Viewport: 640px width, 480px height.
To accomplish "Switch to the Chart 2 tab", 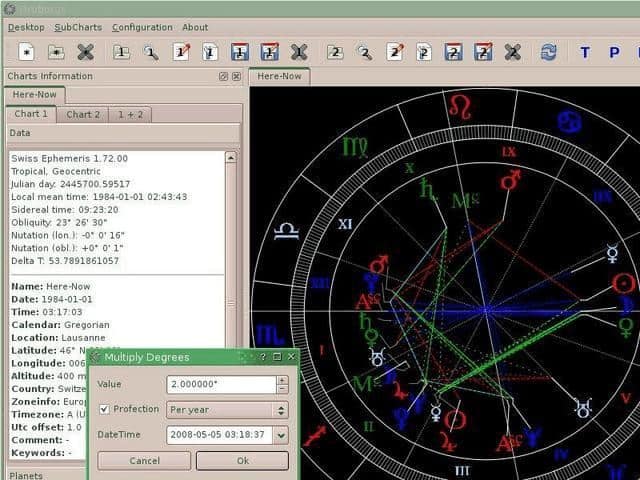I will tap(83, 114).
